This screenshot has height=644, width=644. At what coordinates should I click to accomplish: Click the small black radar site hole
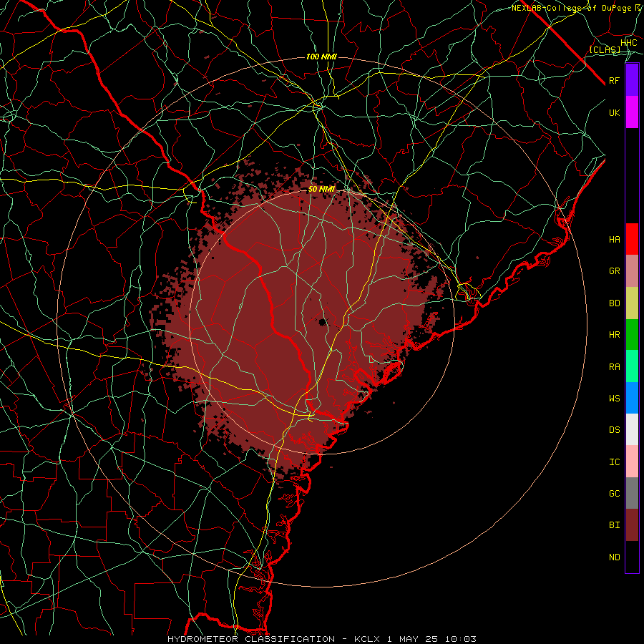[x=323, y=321]
